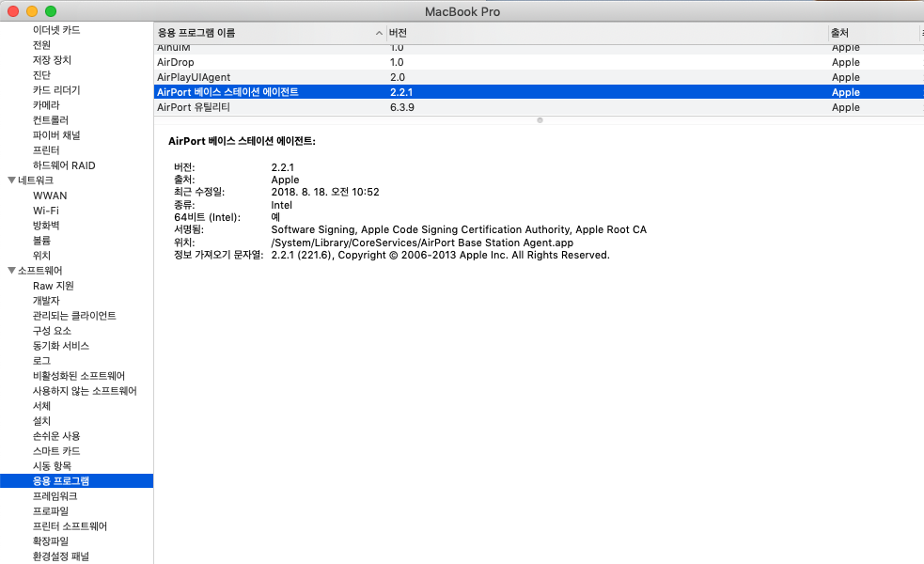This screenshot has width=924, height=564.
Task: Select 프레임워크 in sidebar
Action: 55,496
